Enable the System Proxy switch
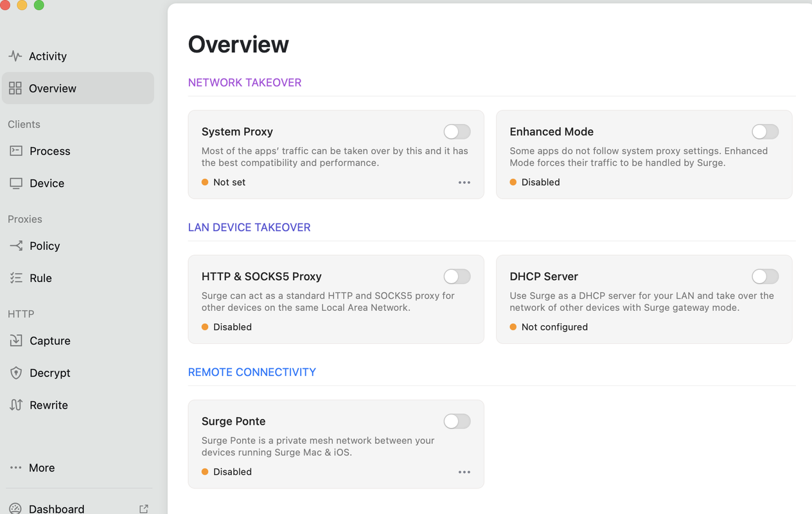812x514 pixels. click(x=457, y=132)
